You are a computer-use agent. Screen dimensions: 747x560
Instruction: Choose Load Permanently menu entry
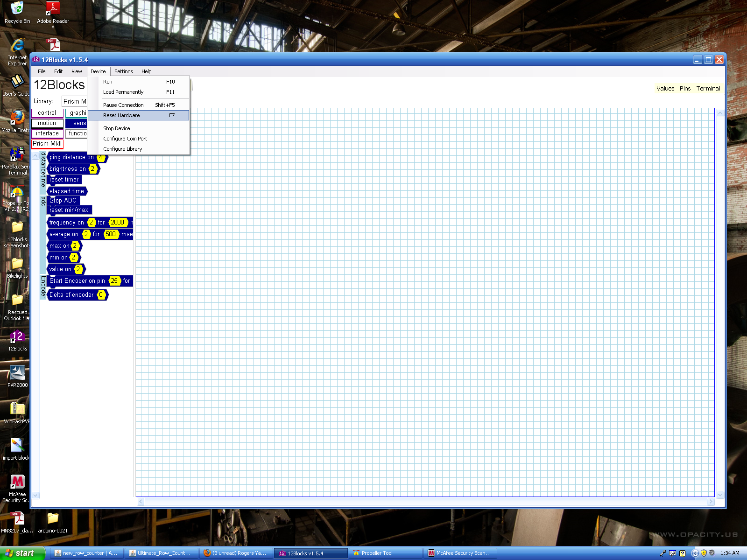coord(139,92)
